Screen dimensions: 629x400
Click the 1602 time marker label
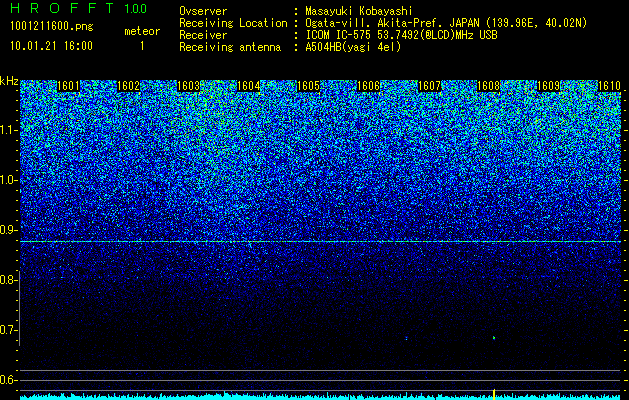click(x=128, y=86)
